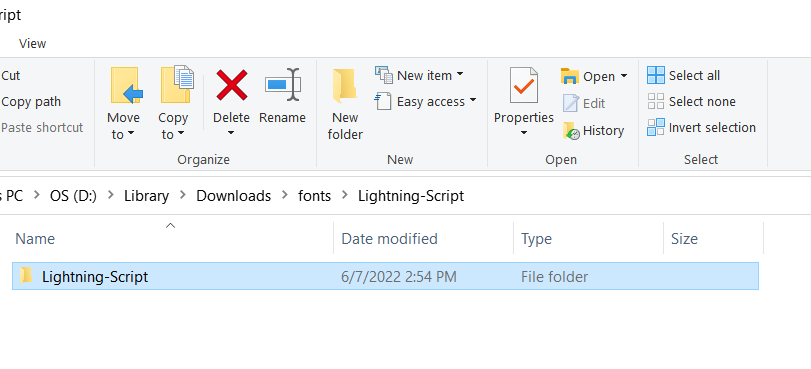The width and height of the screenshot is (811, 369).
Task: Click the Select none grid icon
Action: [656, 101]
